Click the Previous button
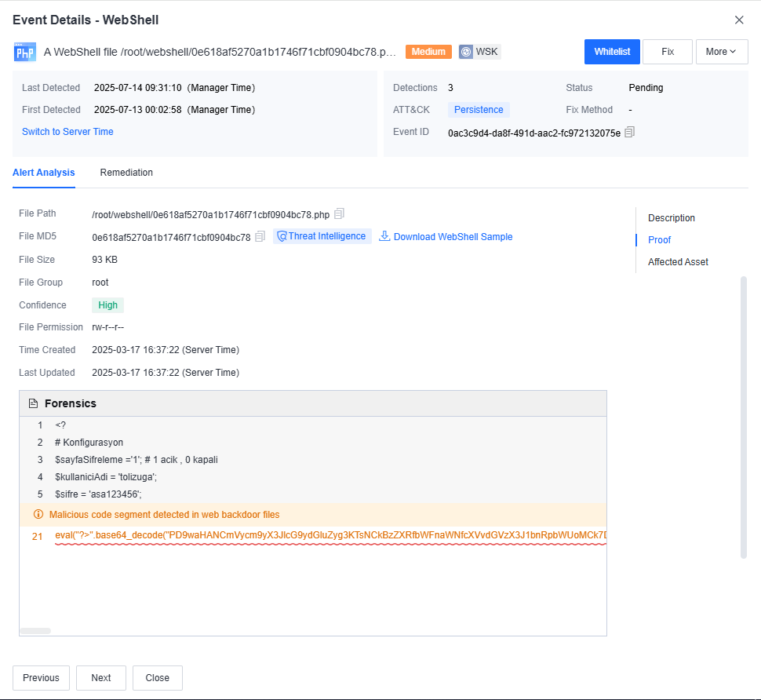This screenshot has width=761, height=700. coord(42,678)
